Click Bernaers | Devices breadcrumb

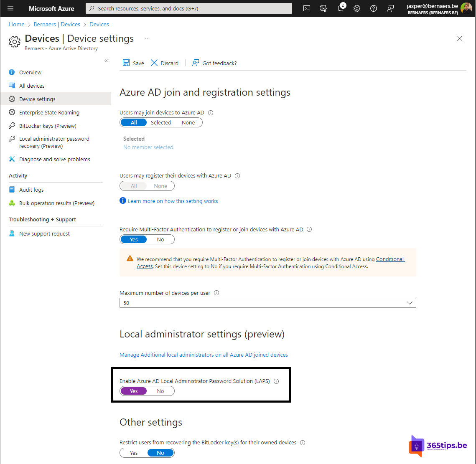(x=57, y=24)
